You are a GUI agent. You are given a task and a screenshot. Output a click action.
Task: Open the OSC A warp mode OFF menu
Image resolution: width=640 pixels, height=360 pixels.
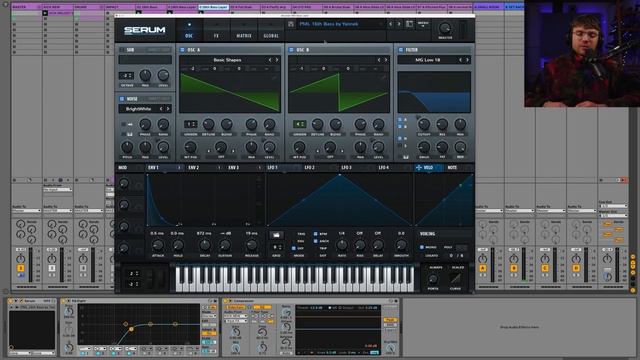[x=221, y=157]
